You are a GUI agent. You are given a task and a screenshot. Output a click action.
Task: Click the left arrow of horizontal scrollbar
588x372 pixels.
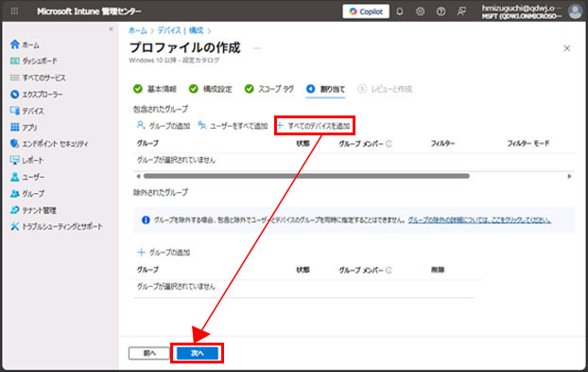pyautogui.click(x=138, y=176)
